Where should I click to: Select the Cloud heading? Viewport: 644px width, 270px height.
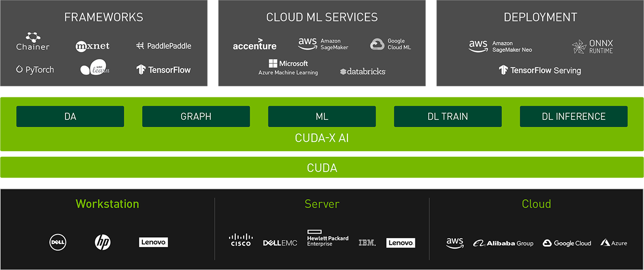coord(536,204)
